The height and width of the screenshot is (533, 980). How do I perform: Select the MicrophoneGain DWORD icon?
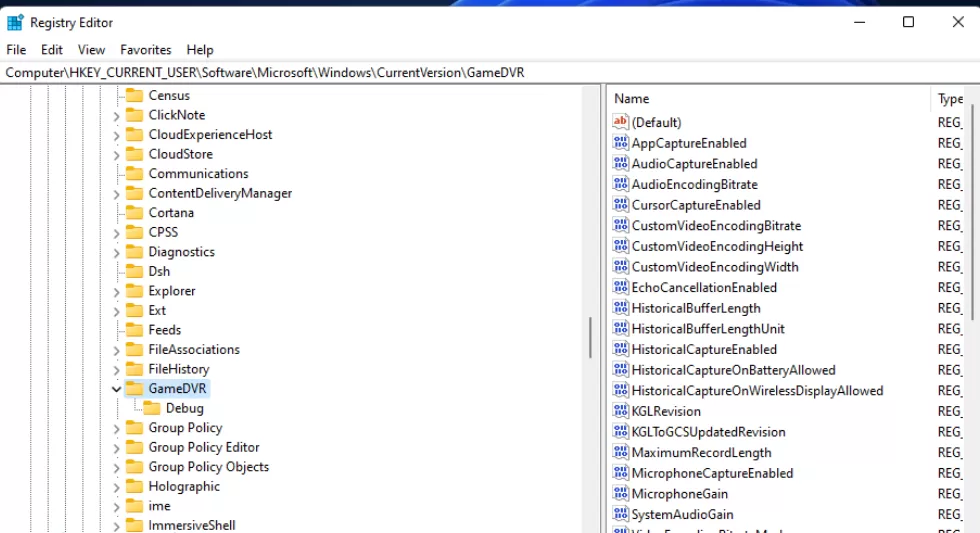coord(620,494)
